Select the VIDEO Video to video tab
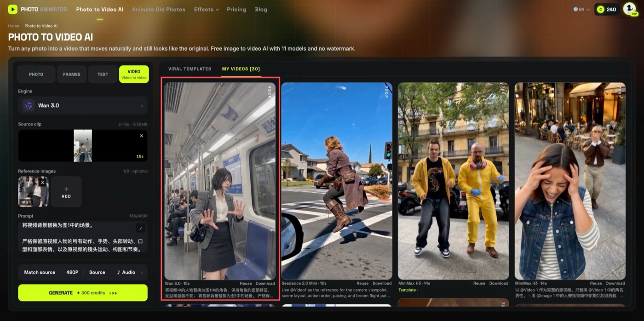Screen dimensions: 644x321 tap(134, 74)
